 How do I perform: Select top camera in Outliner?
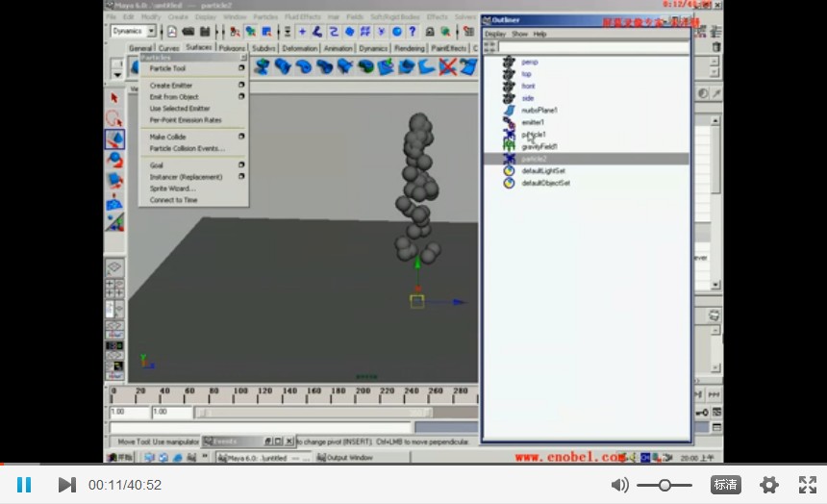coord(526,74)
